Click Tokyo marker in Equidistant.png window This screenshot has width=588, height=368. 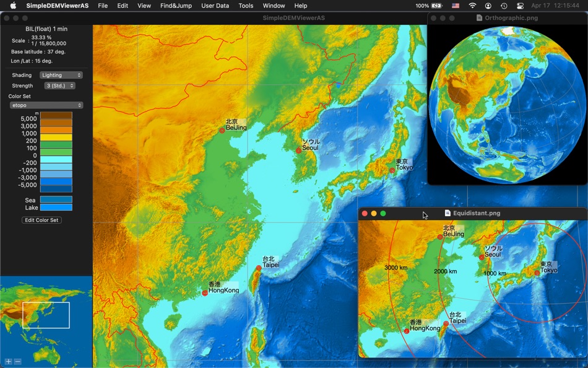pyautogui.click(x=537, y=273)
